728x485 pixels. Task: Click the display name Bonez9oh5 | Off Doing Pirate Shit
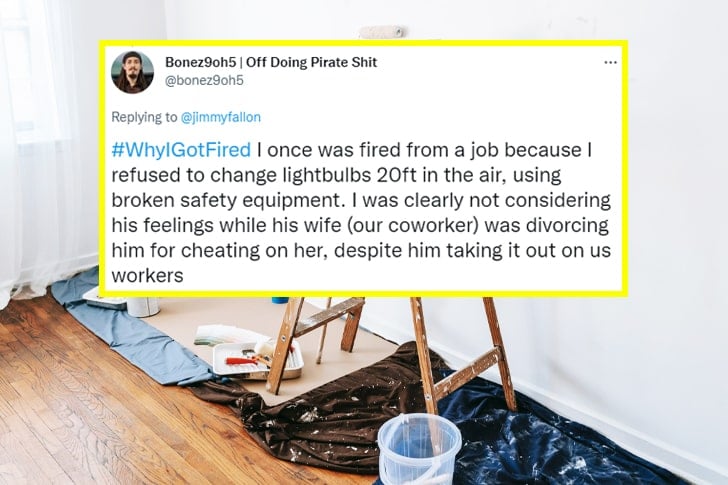coord(270,62)
